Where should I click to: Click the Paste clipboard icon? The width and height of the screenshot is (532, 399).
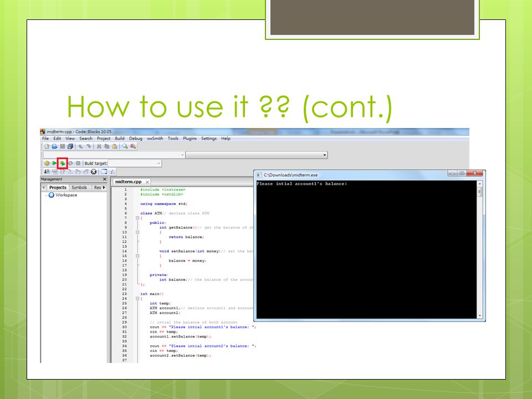[115, 146]
